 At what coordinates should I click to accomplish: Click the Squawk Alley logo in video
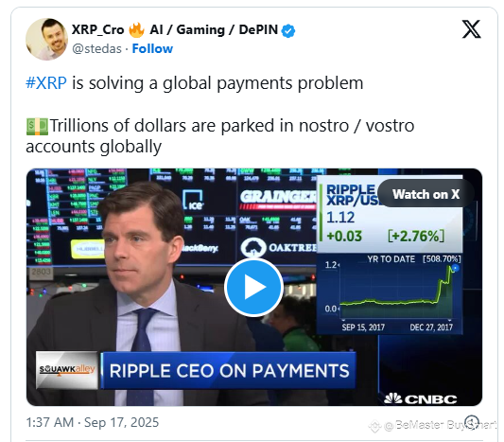point(67,370)
